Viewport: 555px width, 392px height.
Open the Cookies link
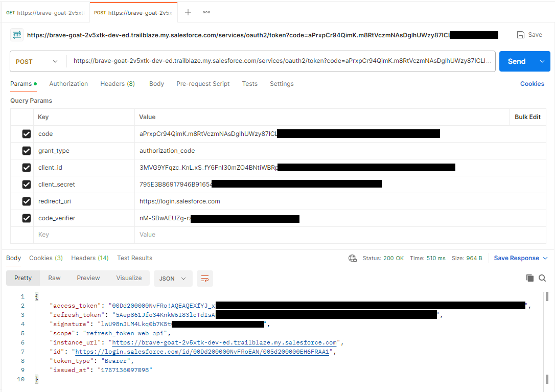pyautogui.click(x=532, y=84)
